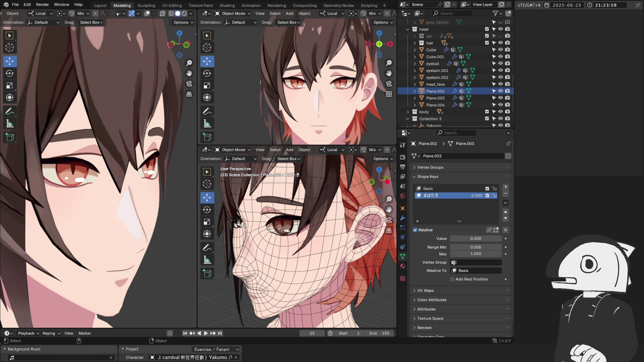Open the Render menu

pos(42,5)
